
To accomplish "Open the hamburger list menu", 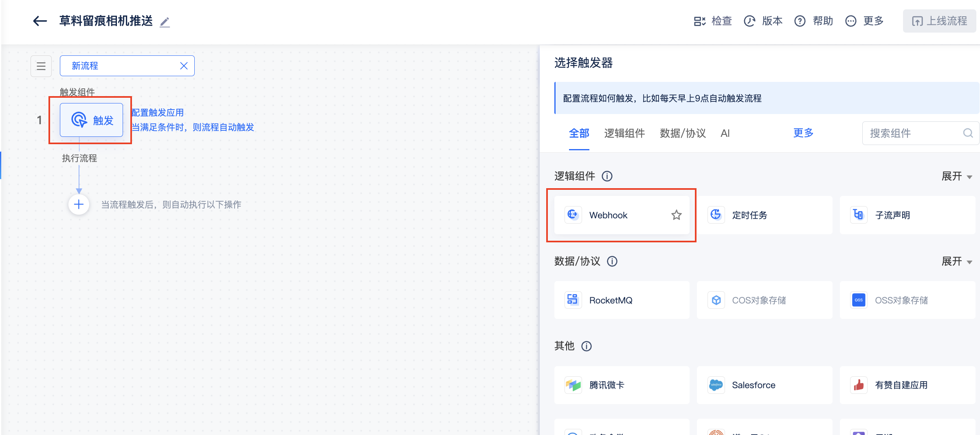I will coord(41,66).
